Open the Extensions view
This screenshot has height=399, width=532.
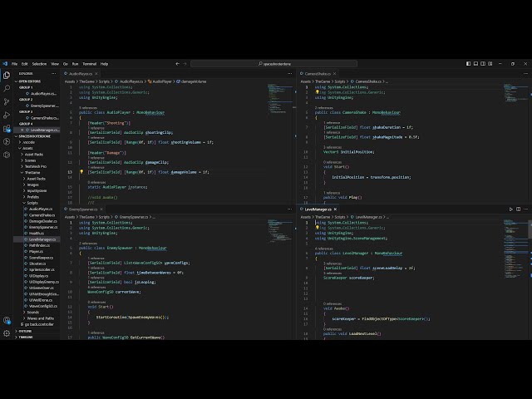[x=7, y=128]
